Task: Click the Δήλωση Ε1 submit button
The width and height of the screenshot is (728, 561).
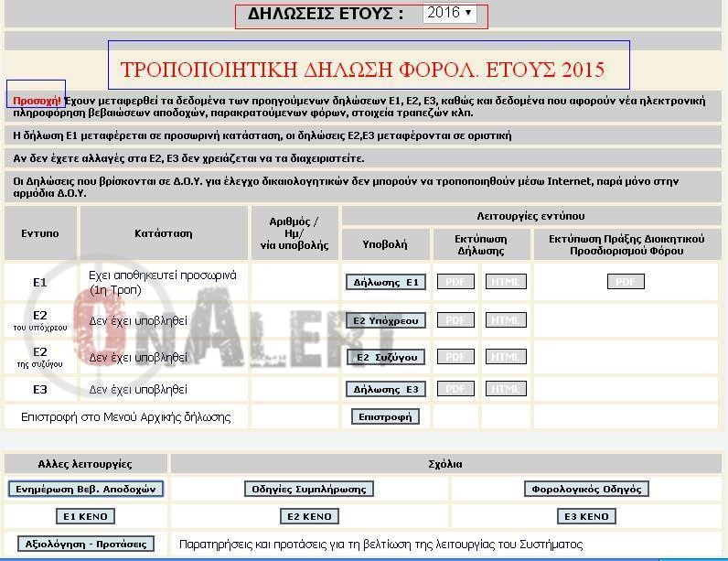Action: (x=385, y=282)
